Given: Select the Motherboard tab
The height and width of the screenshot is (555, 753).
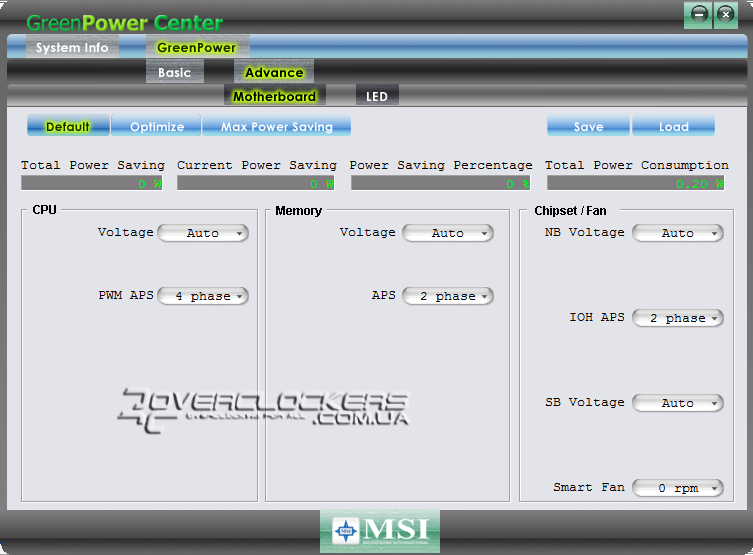Looking at the screenshot, I should 275,96.
